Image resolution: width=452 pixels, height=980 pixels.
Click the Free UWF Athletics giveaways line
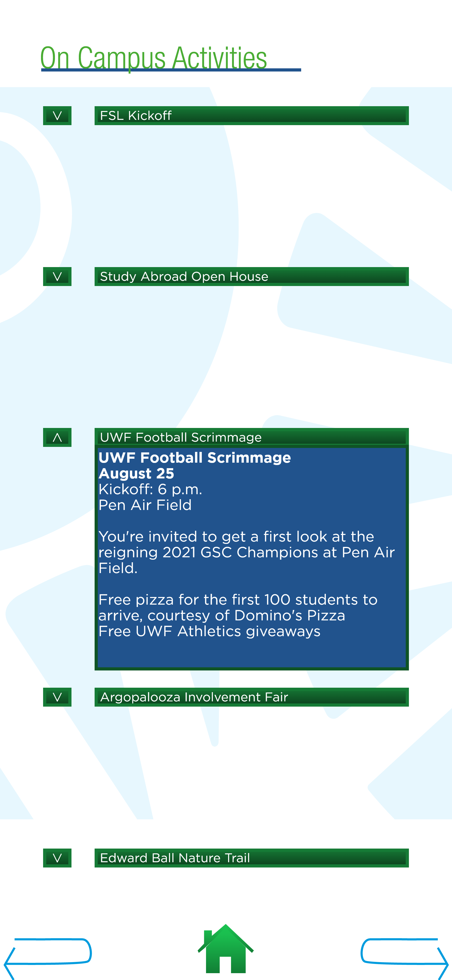(209, 631)
